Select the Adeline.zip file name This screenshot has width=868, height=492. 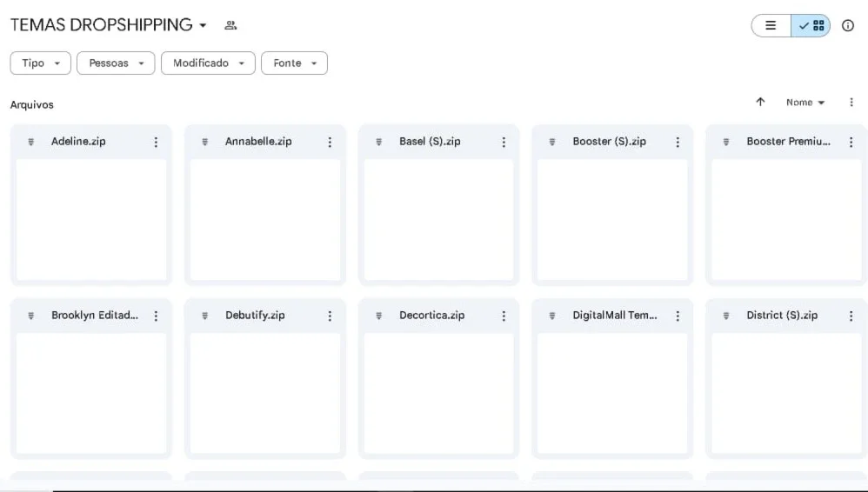78,142
